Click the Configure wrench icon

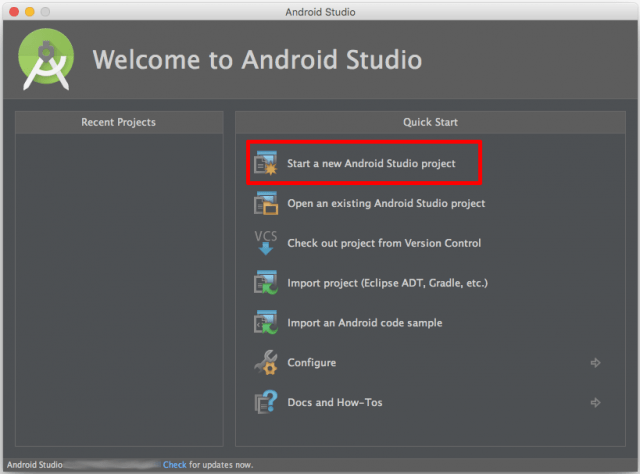tap(265, 363)
